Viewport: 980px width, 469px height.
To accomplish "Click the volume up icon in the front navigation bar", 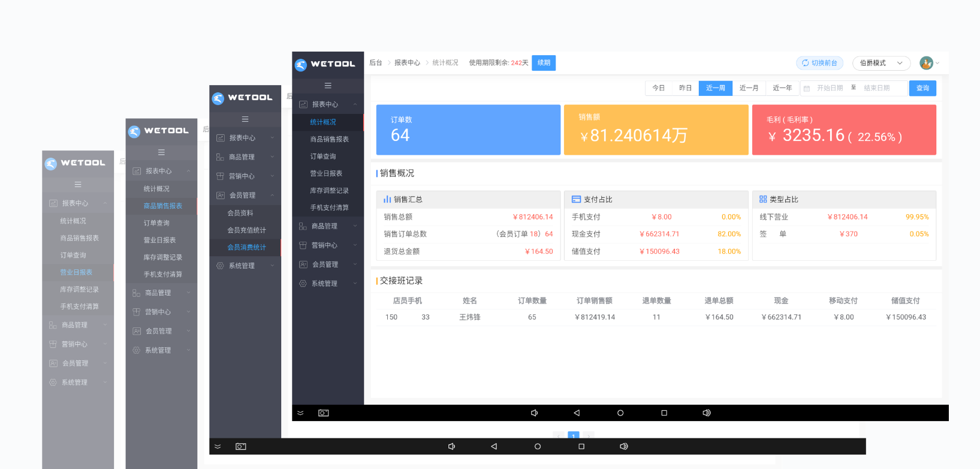I will tap(707, 413).
